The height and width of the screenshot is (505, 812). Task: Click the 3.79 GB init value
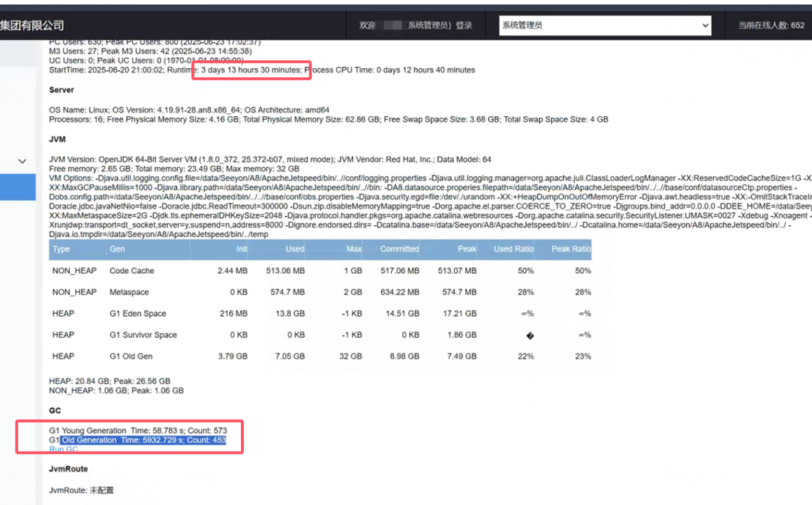tap(233, 356)
